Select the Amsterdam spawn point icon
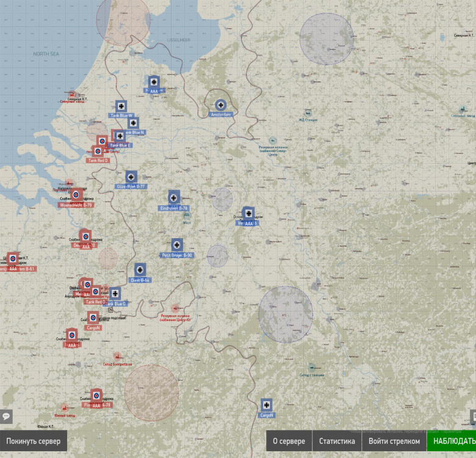 [x=221, y=105]
